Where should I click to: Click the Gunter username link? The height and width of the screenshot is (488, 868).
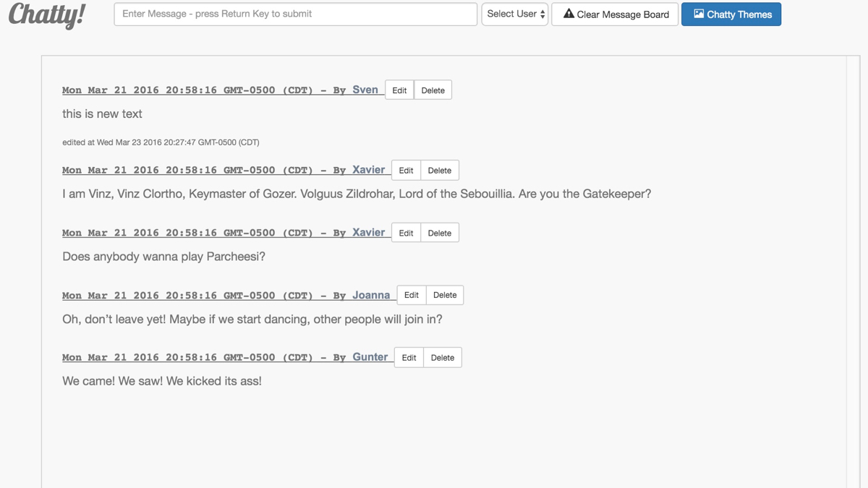[370, 357]
